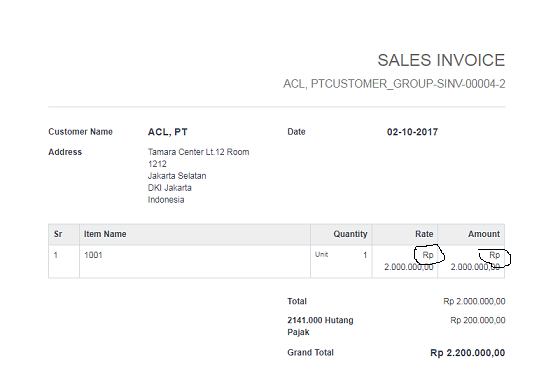Click the Indonesia country line
546x373 pixels.
click(x=166, y=200)
